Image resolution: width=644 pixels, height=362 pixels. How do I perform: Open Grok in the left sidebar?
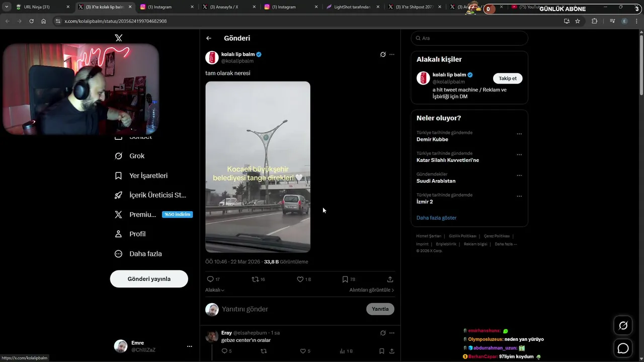point(129,156)
